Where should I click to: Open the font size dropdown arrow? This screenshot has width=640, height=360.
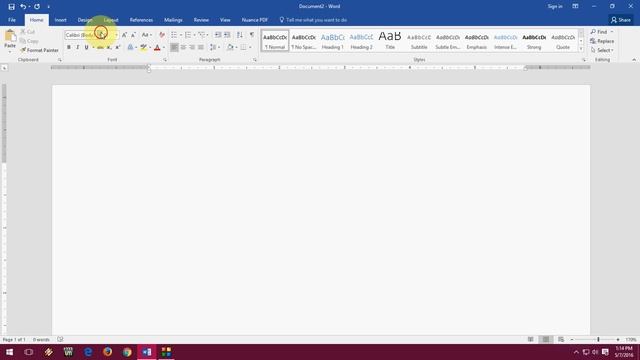click(x=116, y=35)
